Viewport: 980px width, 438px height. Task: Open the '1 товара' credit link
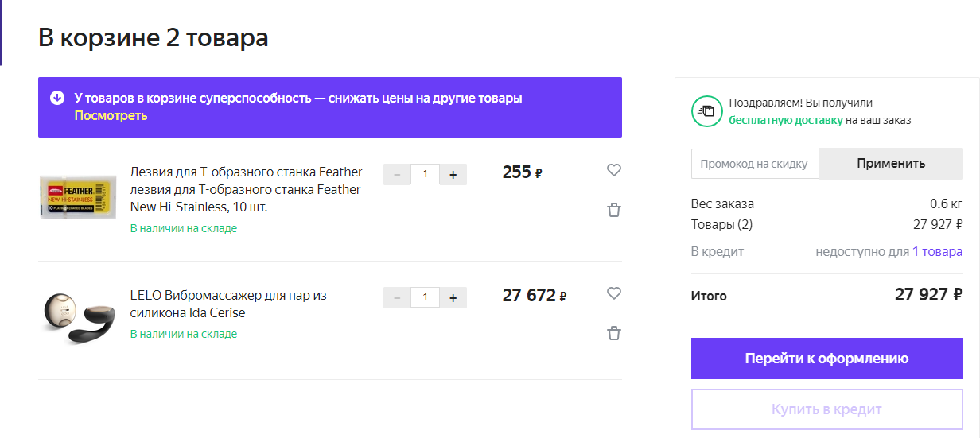[937, 251]
